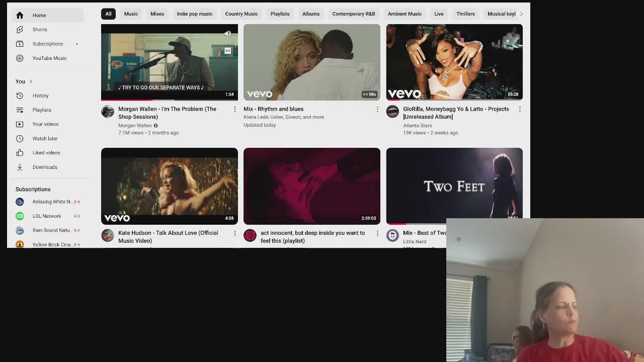Screen dimensions: 644x362
Task: Expand the You section chevron
Action: (x=31, y=81)
